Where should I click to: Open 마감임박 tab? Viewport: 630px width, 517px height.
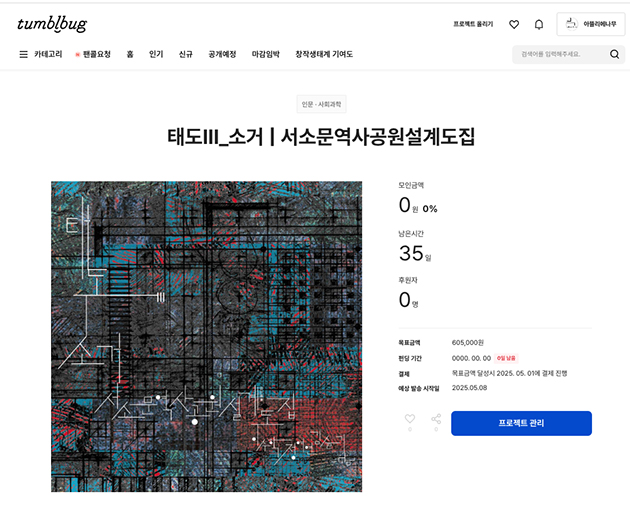tap(266, 54)
